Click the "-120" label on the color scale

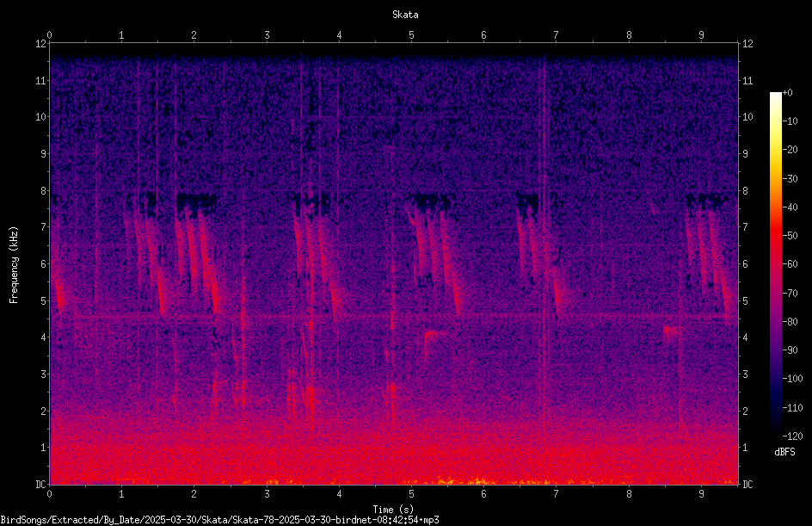[x=792, y=436]
